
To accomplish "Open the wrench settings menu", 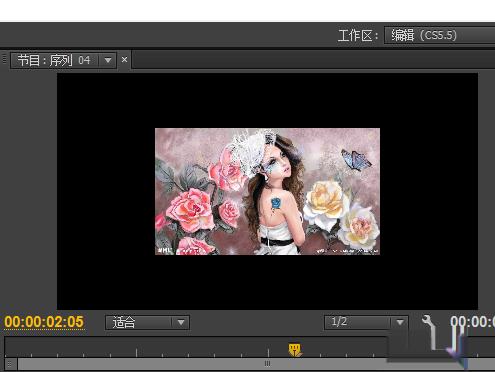I will pyautogui.click(x=428, y=322).
